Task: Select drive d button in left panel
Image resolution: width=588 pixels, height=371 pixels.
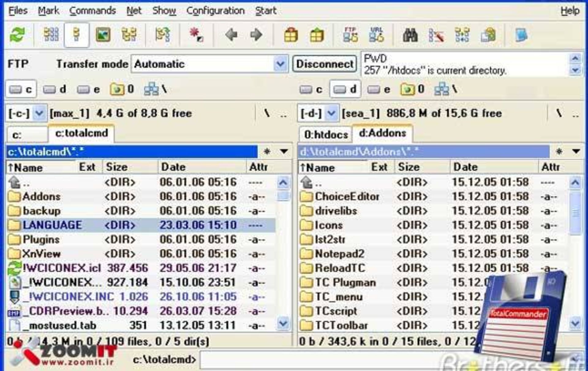Action: tap(55, 90)
